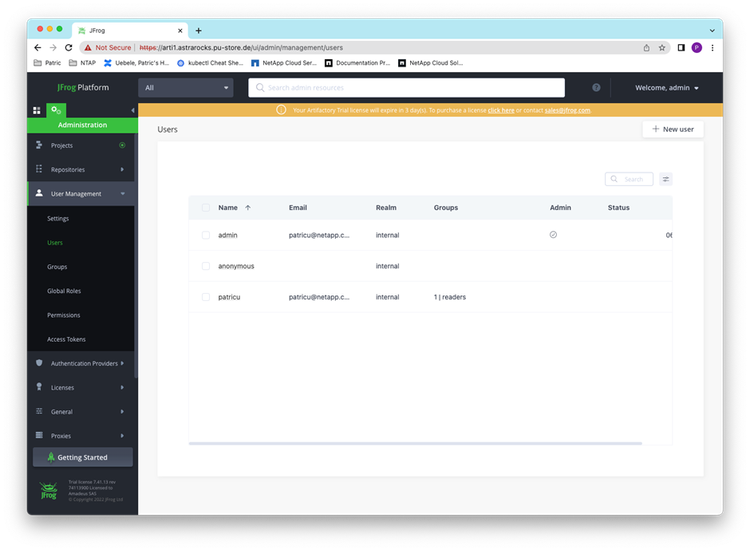Click the bookmark star icon in address bar
Viewport: 750px width, 551px height.
[662, 48]
